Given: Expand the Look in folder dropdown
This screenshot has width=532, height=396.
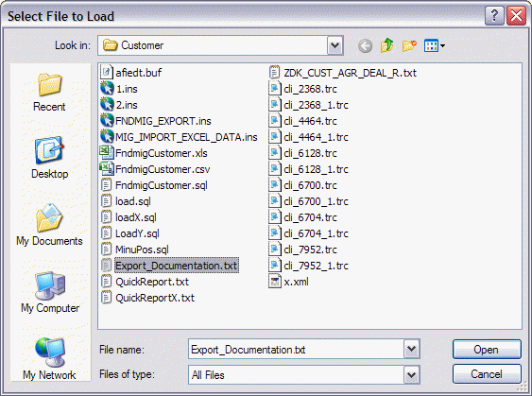Looking at the screenshot, I should (x=335, y=45).
